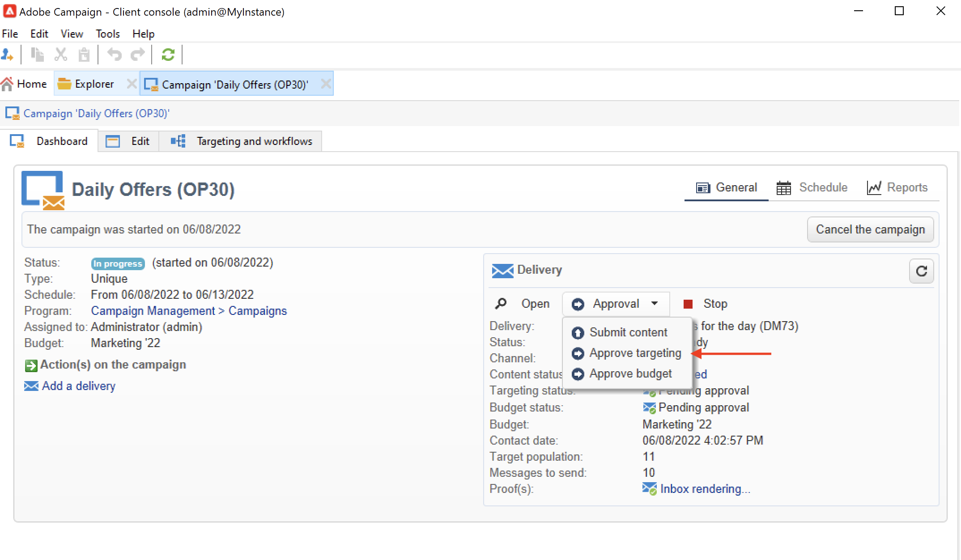
Task: Click the red Stop delivery icon
Action: [688, 304]
